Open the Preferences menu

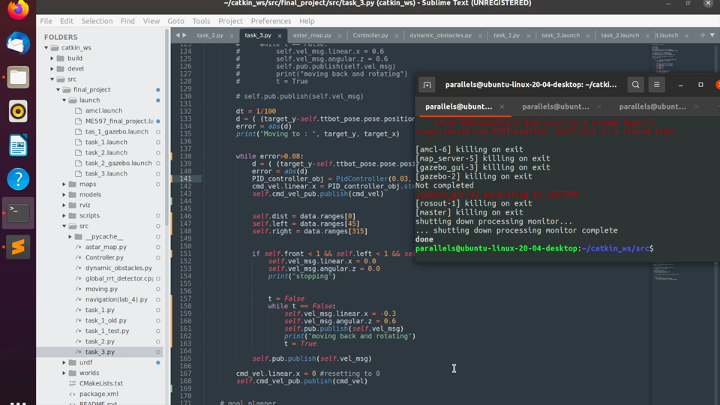(271, 20)
